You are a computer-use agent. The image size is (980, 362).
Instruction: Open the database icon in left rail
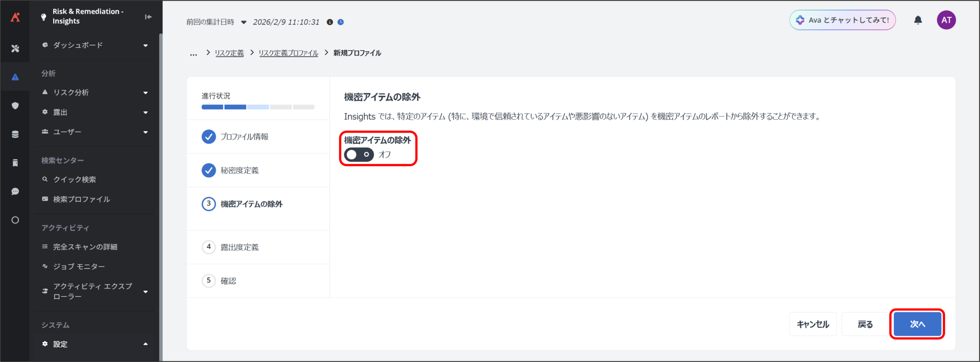[x=15, y=134]
